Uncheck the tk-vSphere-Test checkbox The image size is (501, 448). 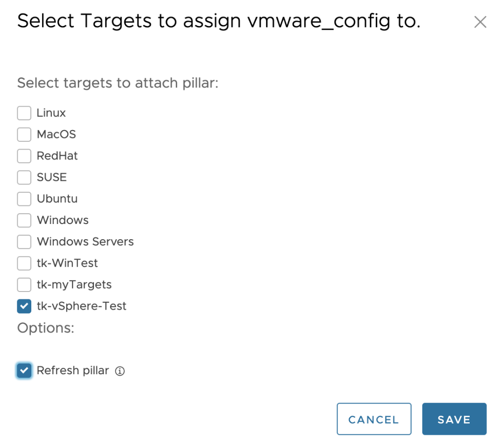24,306
